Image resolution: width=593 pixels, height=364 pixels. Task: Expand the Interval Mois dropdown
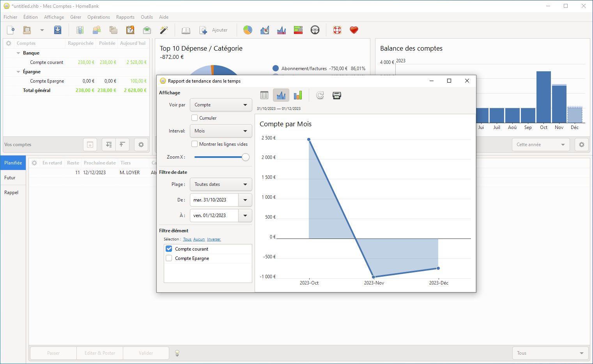click(221, 131)
